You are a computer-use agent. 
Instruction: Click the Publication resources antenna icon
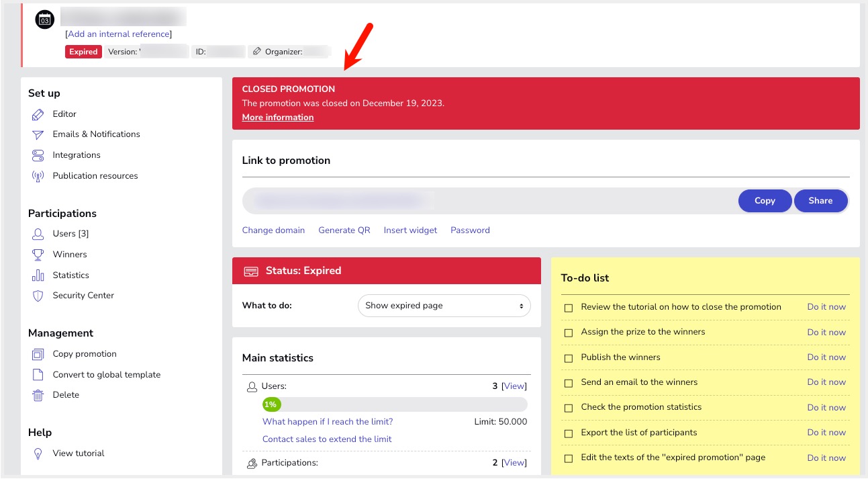point(38,177)
